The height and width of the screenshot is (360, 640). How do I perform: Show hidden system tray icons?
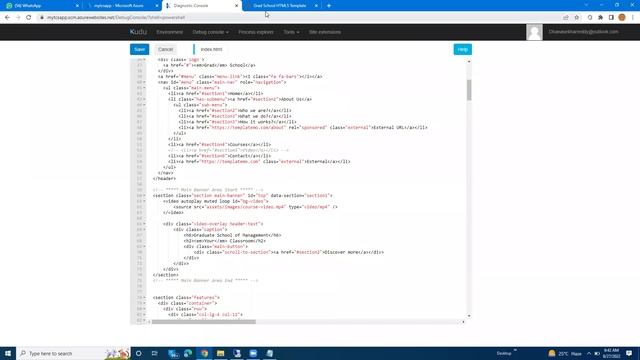[589, 353]
